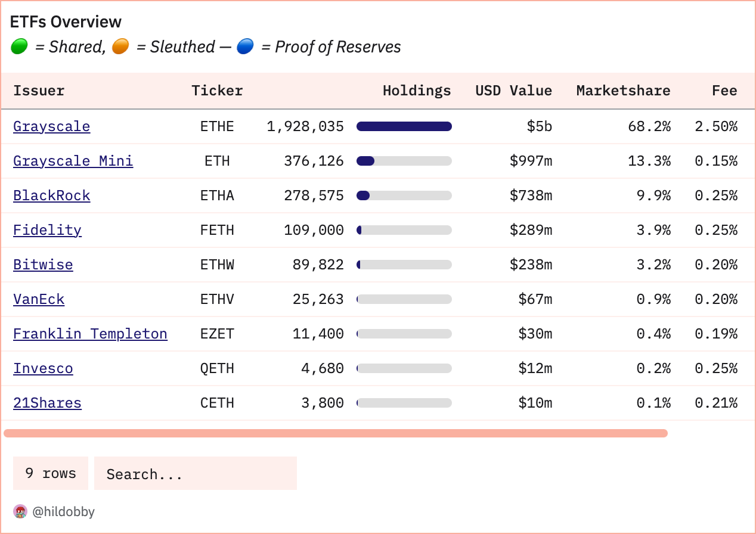The width and height of the screenshot is (756, 534).
Task: Sort by the USD Value column header
Action: tap(513, 91)
